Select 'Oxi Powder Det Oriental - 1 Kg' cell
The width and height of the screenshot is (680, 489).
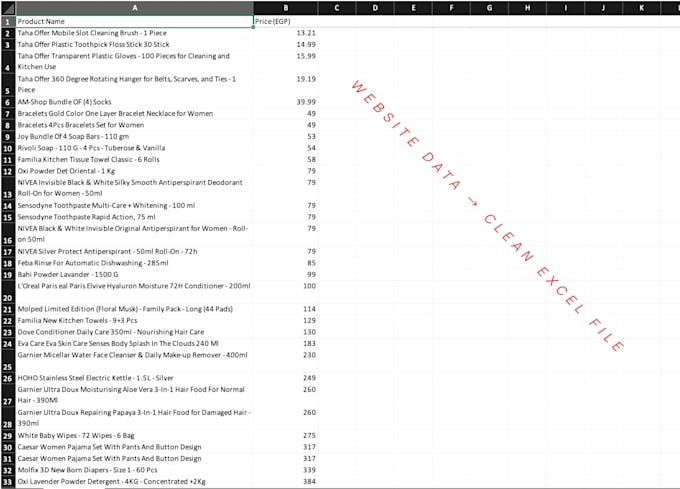click(134, 171)
